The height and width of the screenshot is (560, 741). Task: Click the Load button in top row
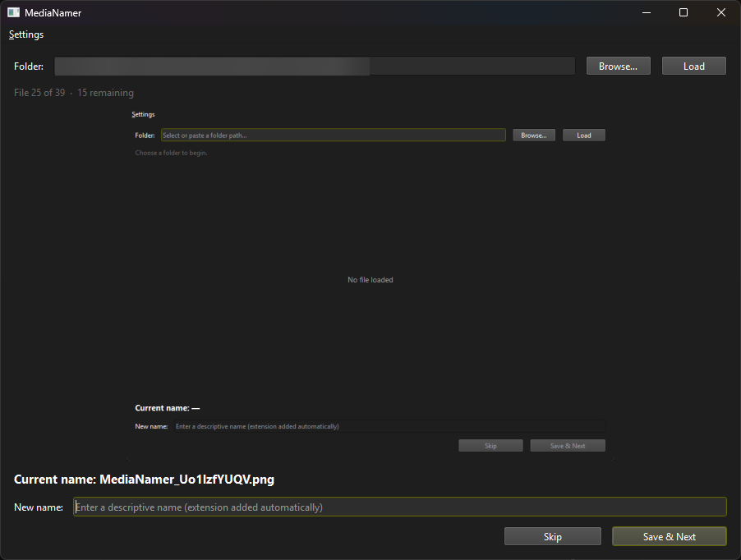point(693,67)
